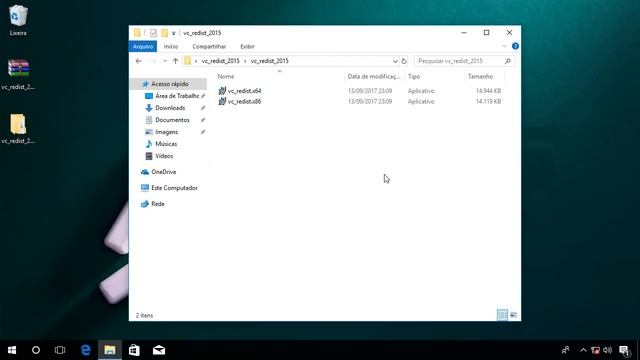Image resolution: width=640 pixels, height=360 pixels.
Task: Switch to details view layout icon
Action: [502, 315]
